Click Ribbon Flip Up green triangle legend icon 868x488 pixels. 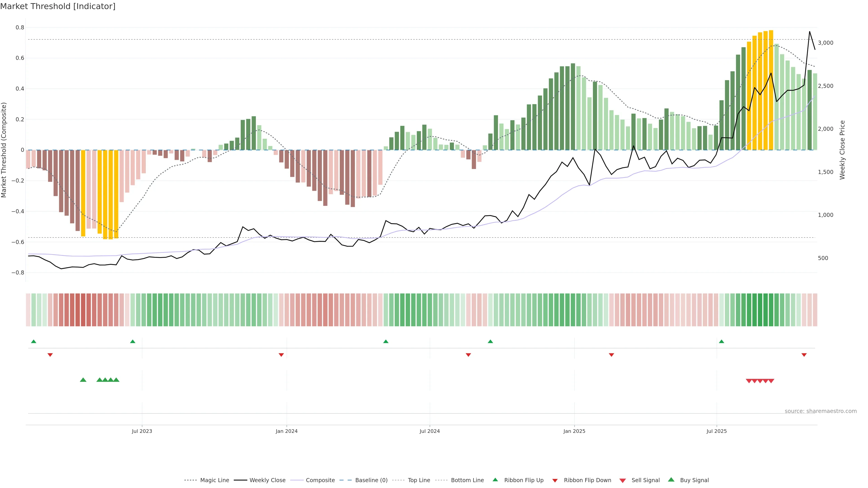pyautogui.click(x=495, y=480)
